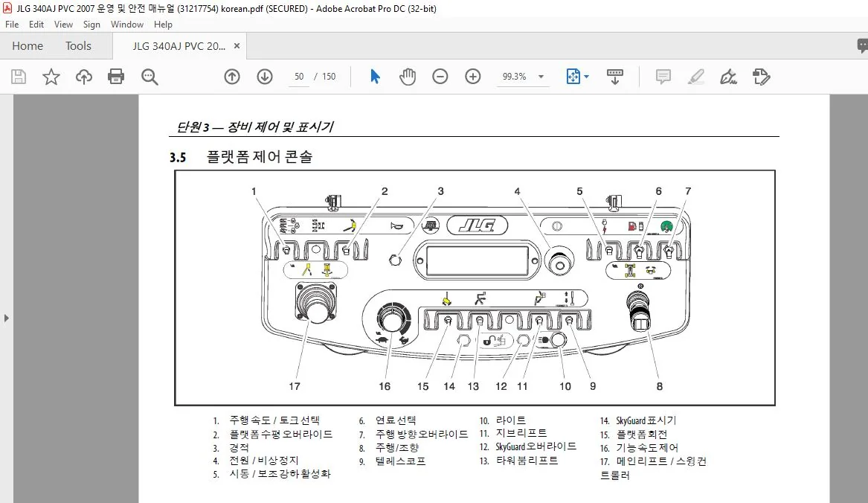868x503 pixels.
Task: Click the Save file icon
Action: coord(19,77)
